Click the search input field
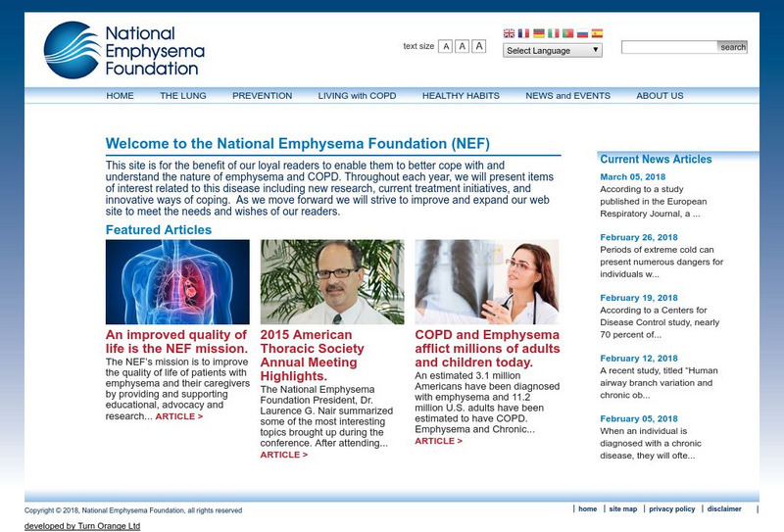This screenshot has height=532, width=784. pos(669,47)
